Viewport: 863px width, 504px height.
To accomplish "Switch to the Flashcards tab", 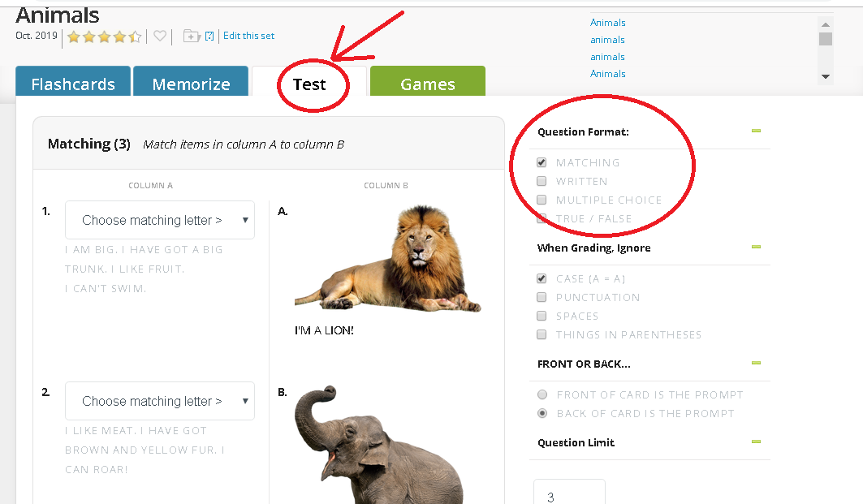I will [x=72, y=83].
